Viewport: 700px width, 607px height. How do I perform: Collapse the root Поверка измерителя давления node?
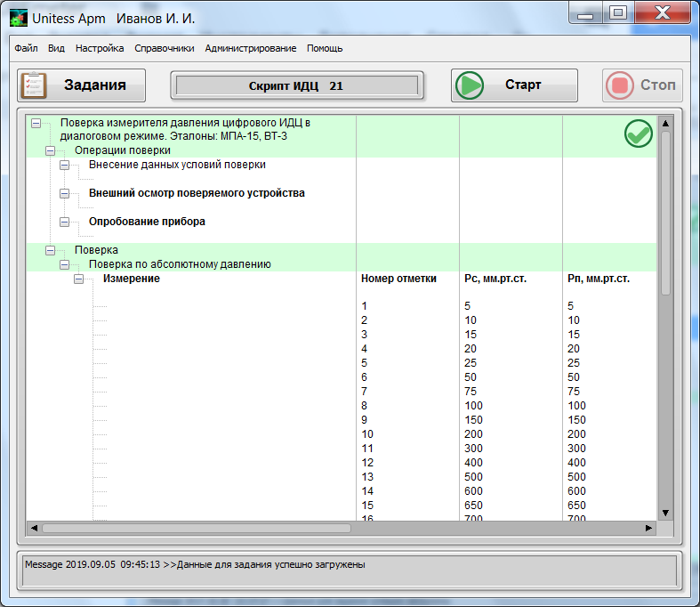pyautogui.click(x=36, y=123)
